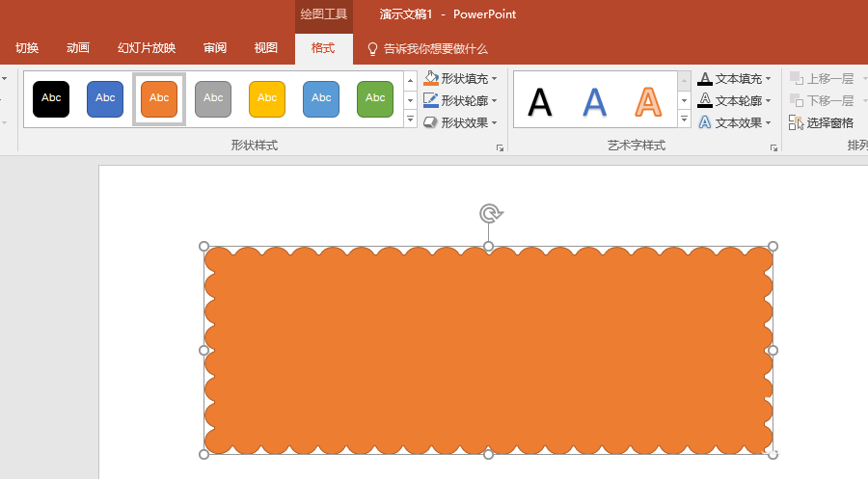Click 下移一层 send backward button
The width and height of the screenshot is (868, 479).
coord(822,100)
